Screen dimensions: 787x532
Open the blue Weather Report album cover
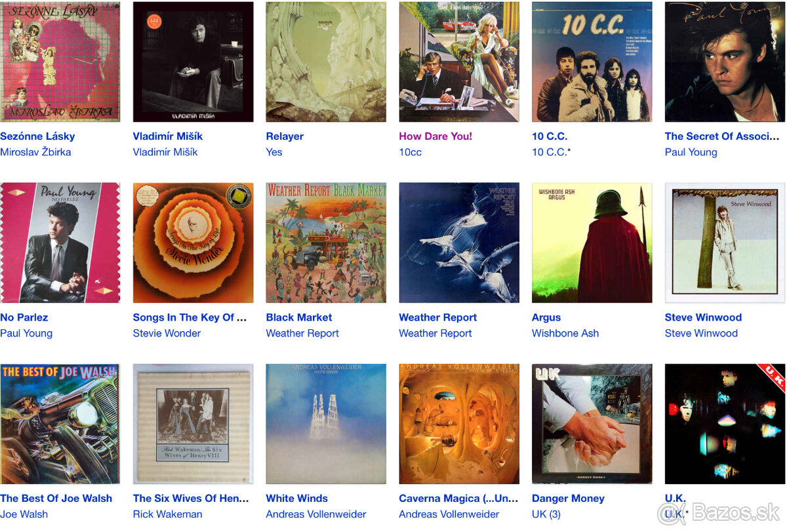459,243
